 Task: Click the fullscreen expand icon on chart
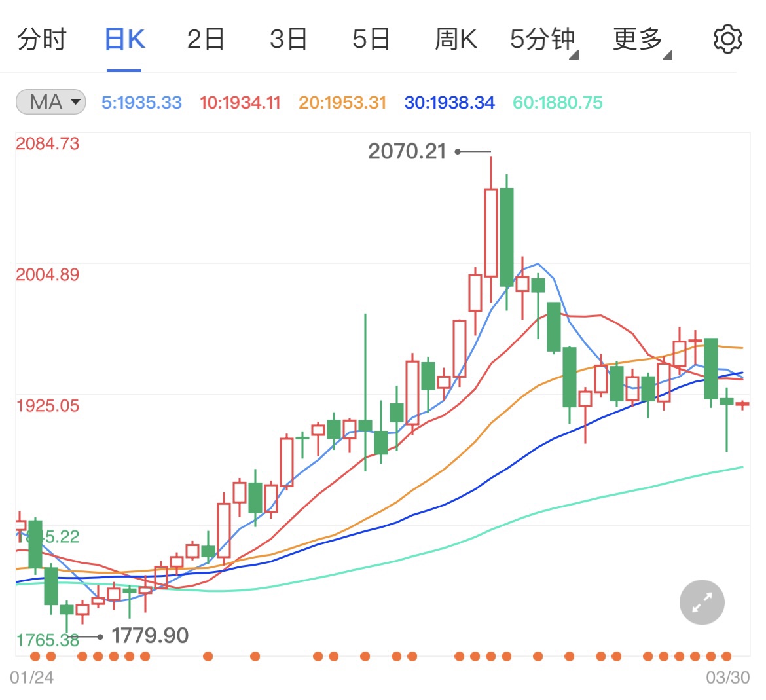(701, 602)
